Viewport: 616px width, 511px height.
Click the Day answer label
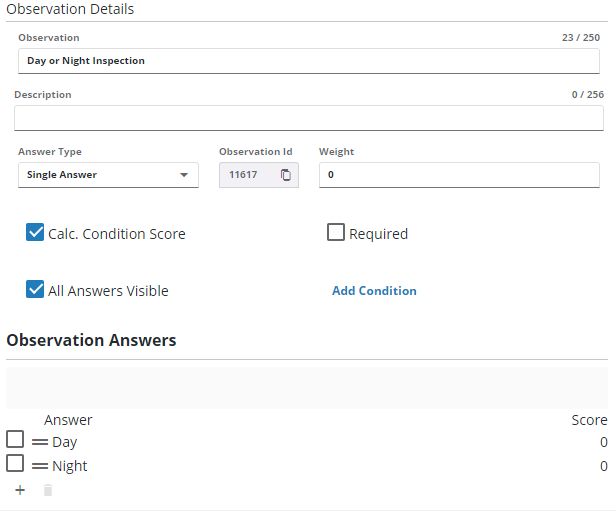(x=65, y=442)
